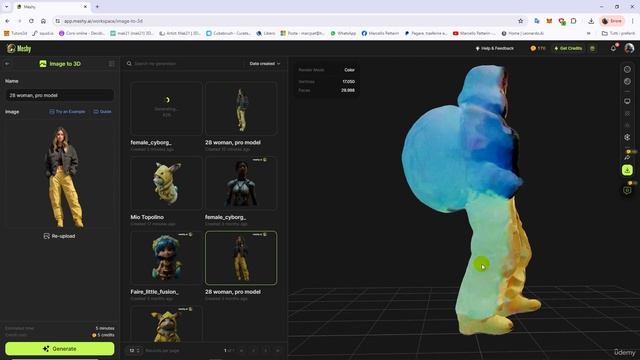Click the first icon in the viewer toolbar

627,69
